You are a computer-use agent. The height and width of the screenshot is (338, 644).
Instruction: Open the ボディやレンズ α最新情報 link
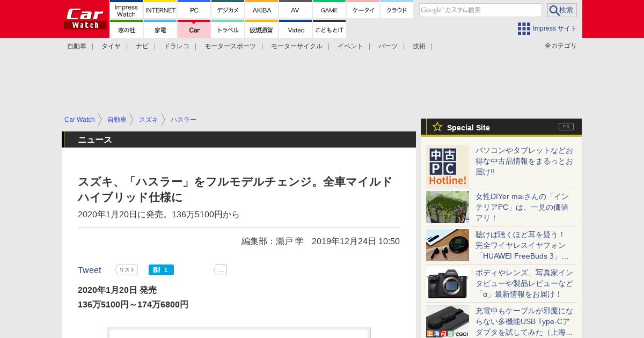click(x=524, y=283)
